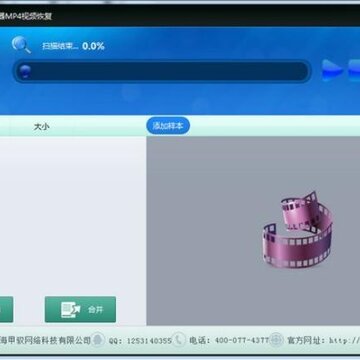Click the 大小 column header
Image resolution: width=360 pixels, height=360 pixels.
[41, 127]
